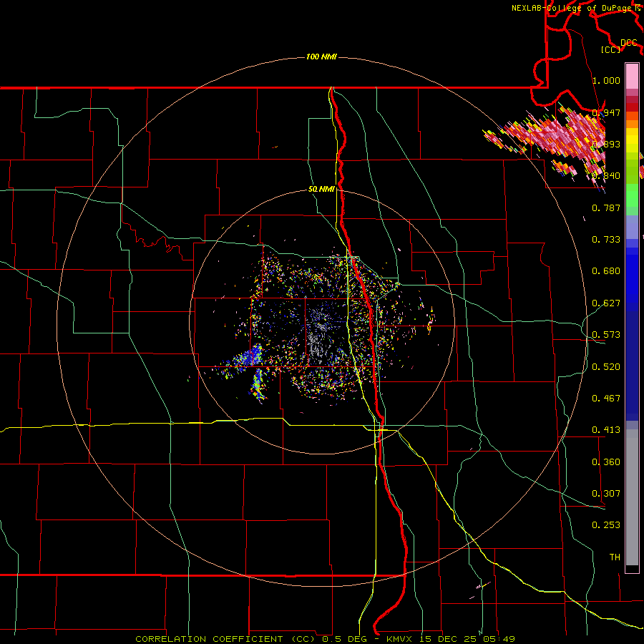This screenshot has width=644, height=644.
Task: Select the 0.947 scale value
Action: point(606,112)
